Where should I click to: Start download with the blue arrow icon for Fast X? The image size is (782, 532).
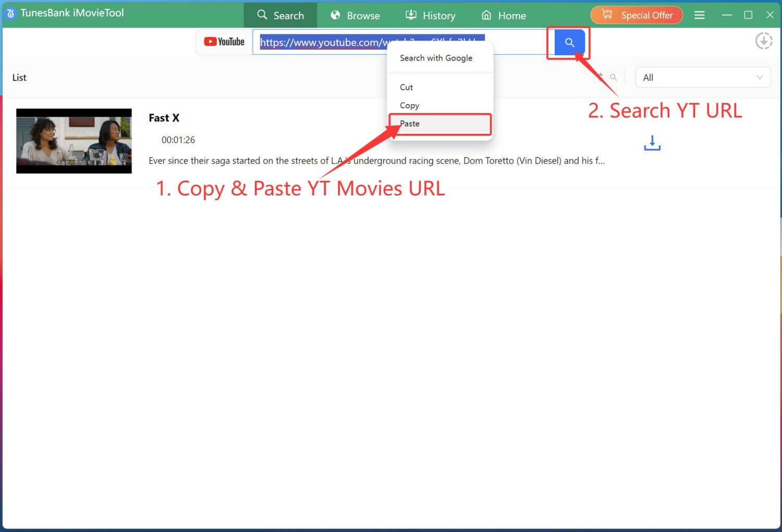652,143
